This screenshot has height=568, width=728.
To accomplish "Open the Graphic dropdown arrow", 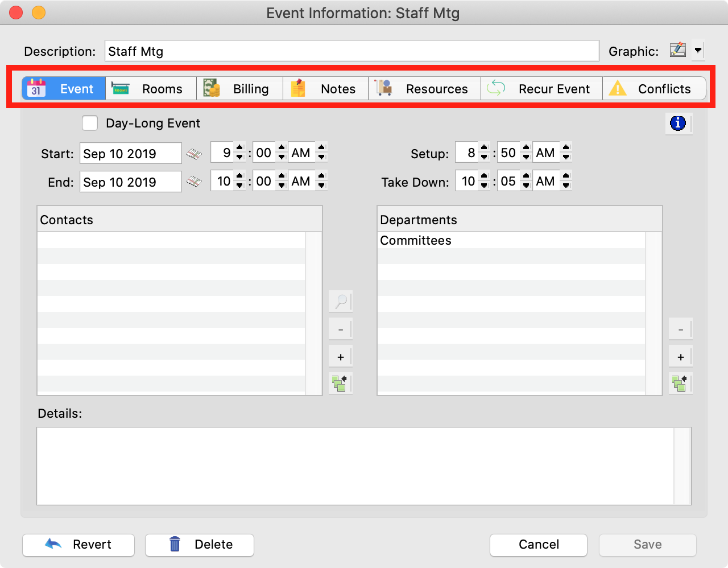I will click(698, 51).
